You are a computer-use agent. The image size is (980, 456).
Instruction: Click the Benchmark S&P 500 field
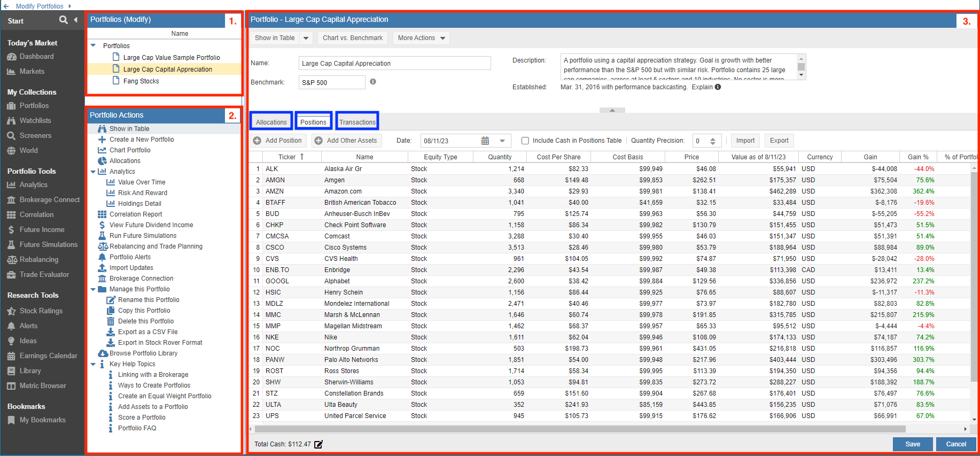(332, 82)
